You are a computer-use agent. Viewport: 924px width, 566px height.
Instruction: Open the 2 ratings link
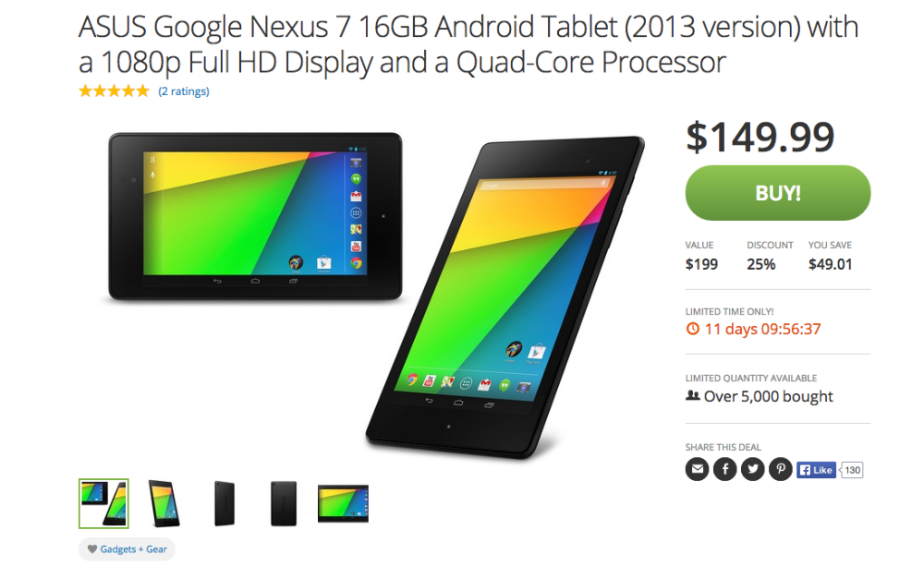[x=184, y=91]
